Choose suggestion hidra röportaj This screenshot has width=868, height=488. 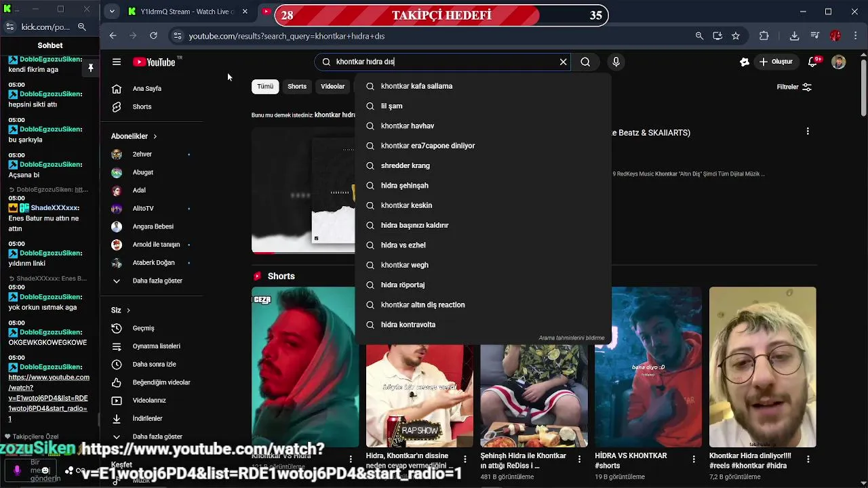click(483, 285)
